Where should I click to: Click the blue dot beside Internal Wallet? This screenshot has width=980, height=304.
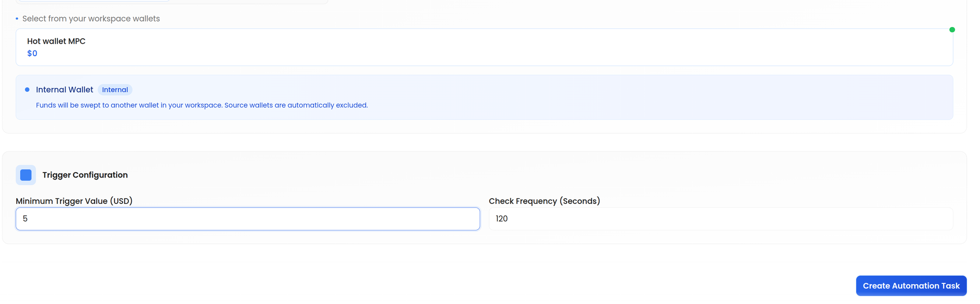pos(27,90)
